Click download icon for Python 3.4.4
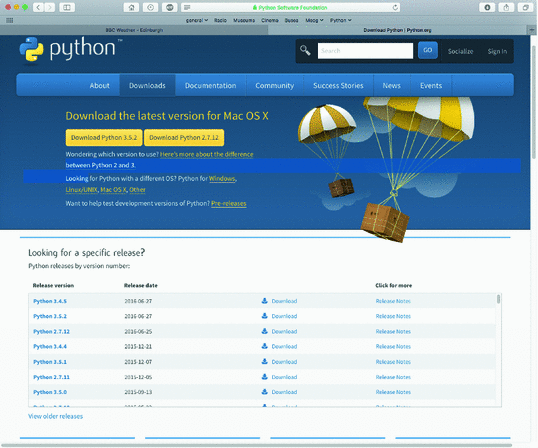The image size is (538, 448). 265,346
